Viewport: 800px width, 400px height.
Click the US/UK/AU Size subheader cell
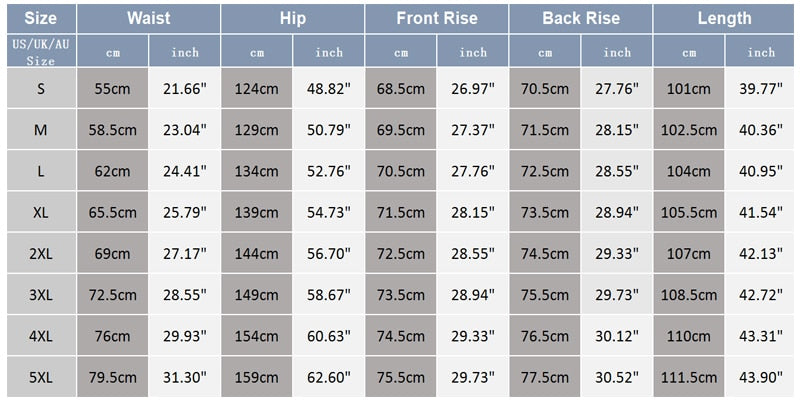click(40, 52)
